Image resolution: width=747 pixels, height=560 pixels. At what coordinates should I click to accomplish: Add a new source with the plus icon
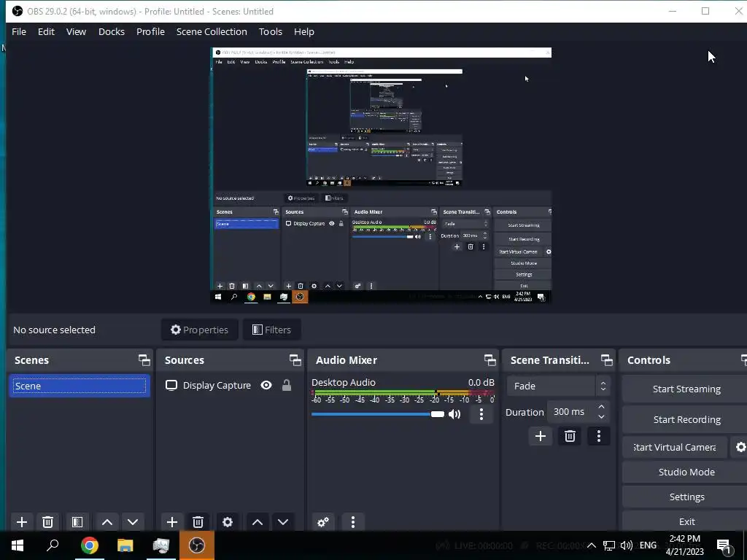(x=172, y=522)
